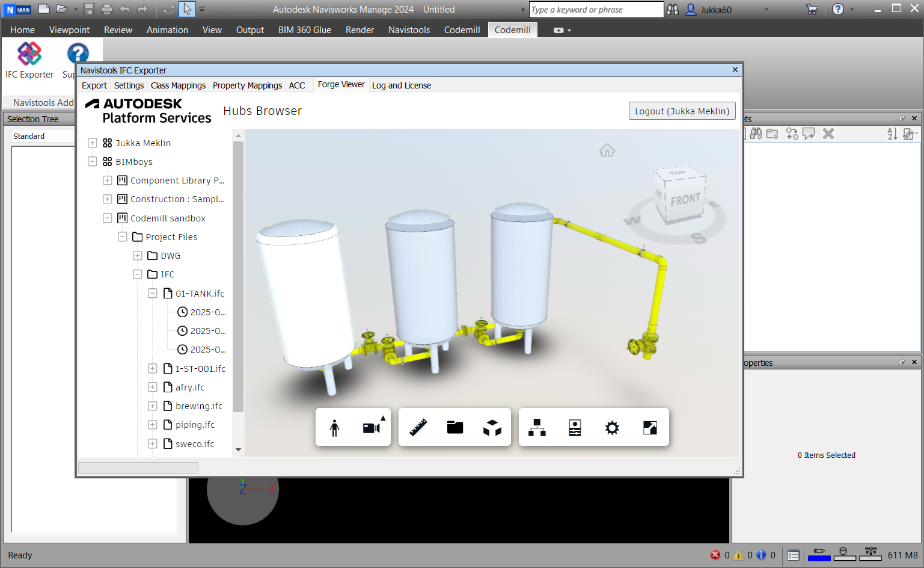Click the disk progress bar in status bar

844,554
